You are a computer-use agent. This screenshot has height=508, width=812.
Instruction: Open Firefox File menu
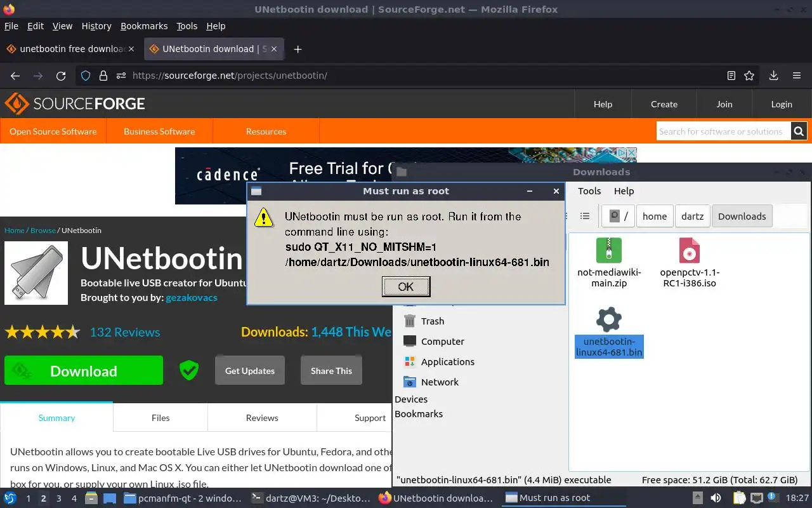(11, 26)
